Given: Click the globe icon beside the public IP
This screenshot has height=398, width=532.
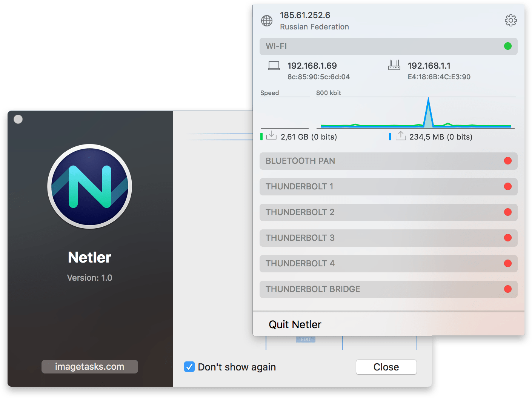Looking at the screenshot, I should pyautogui.click(x=267, y=21).
